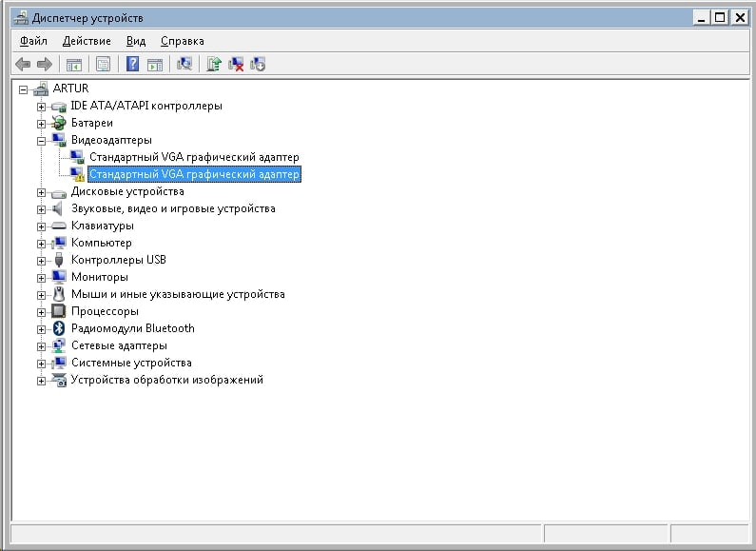This screenshot has height=551, width=756.
Task: Collapse the Видеоадаптеры category
Action: [x=42, y=141]
